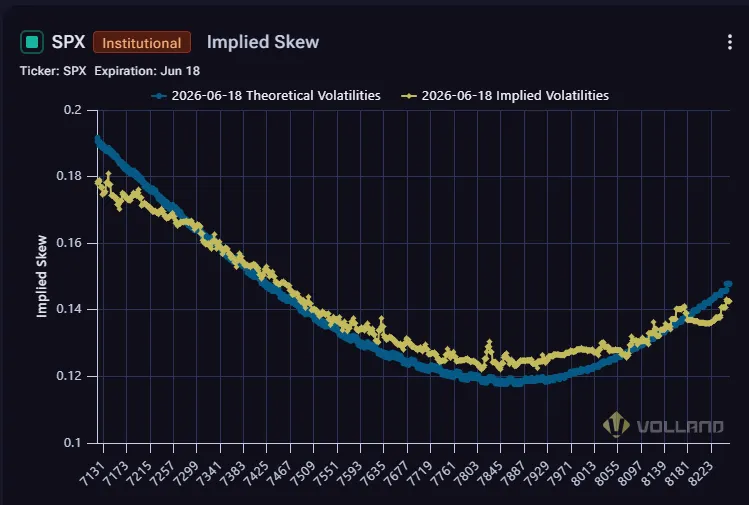Click the teal SPX widget icon

point(32,42)
